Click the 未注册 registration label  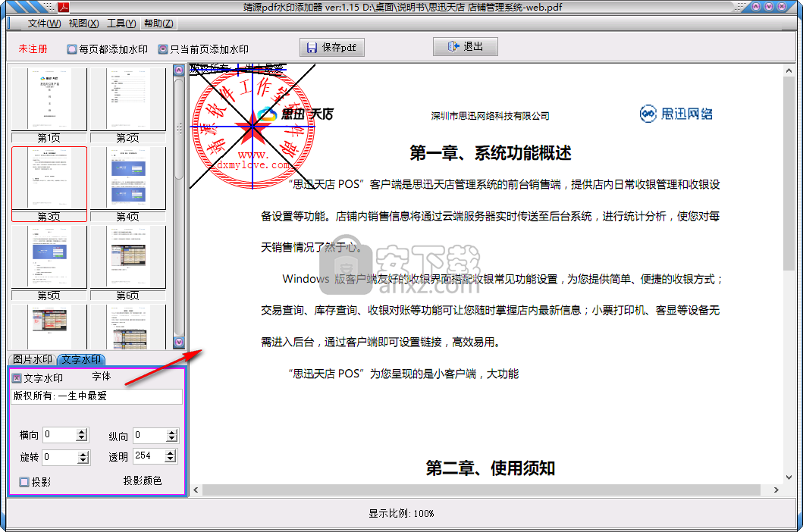coord(33,49)
